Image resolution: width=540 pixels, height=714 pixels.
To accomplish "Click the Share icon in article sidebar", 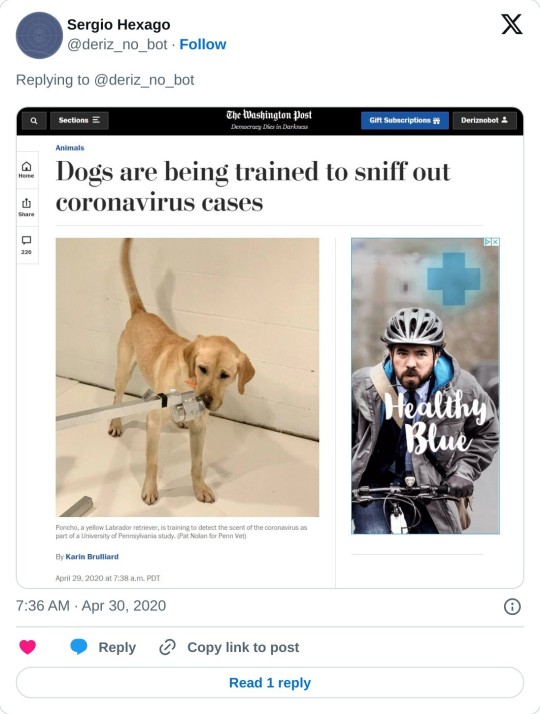I will pos(26,207).
